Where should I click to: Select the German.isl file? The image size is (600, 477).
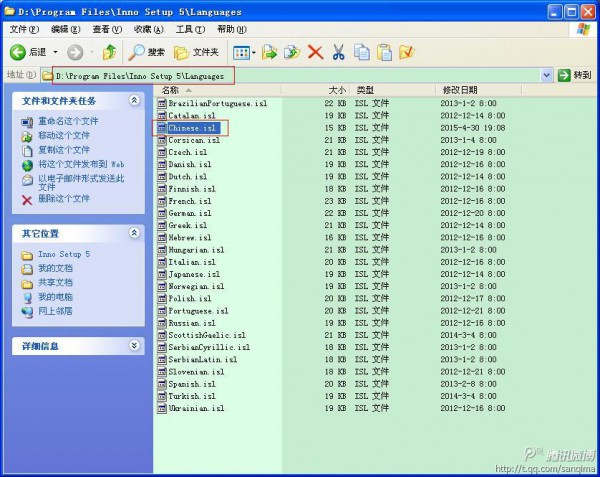(190, 213)
